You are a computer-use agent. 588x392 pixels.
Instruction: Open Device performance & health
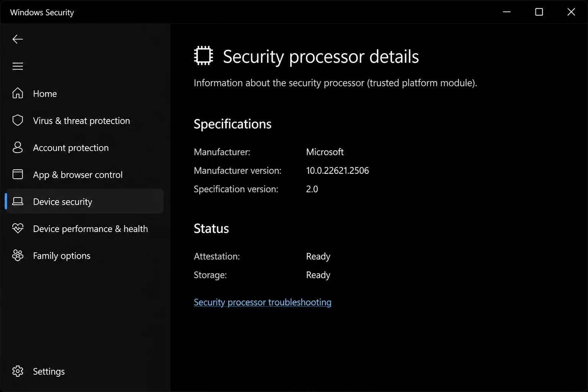90,229
